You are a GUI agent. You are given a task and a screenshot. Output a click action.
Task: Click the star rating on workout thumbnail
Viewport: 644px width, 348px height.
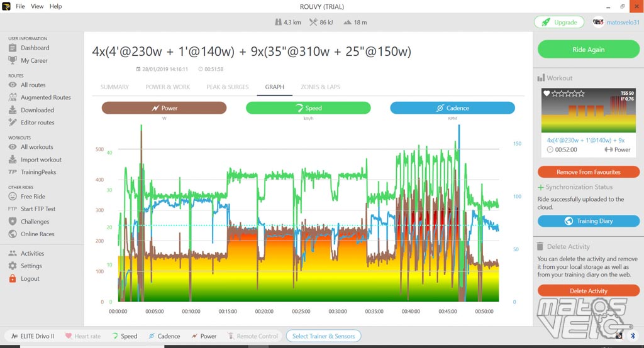(568, 94)
